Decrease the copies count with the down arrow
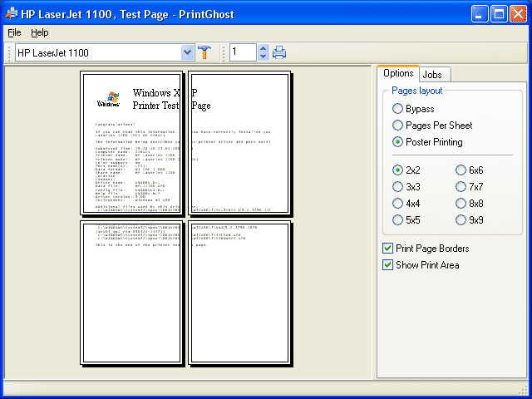 point(263,57)
